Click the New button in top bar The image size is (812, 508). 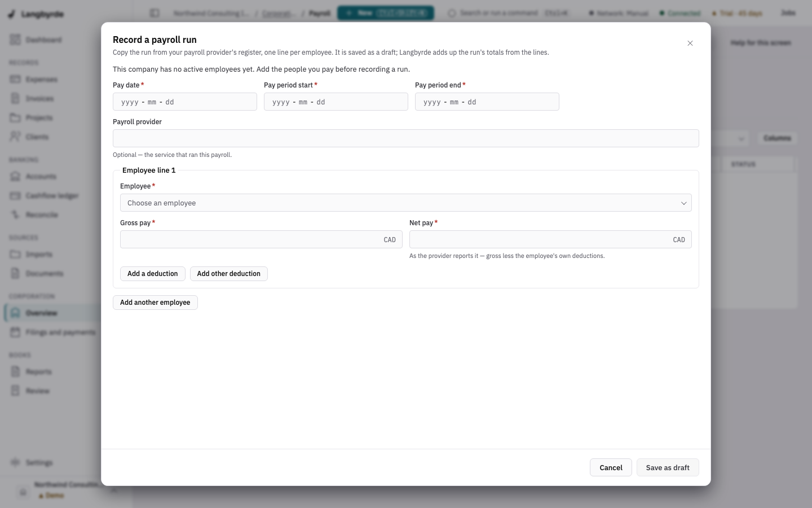[386, 13]
